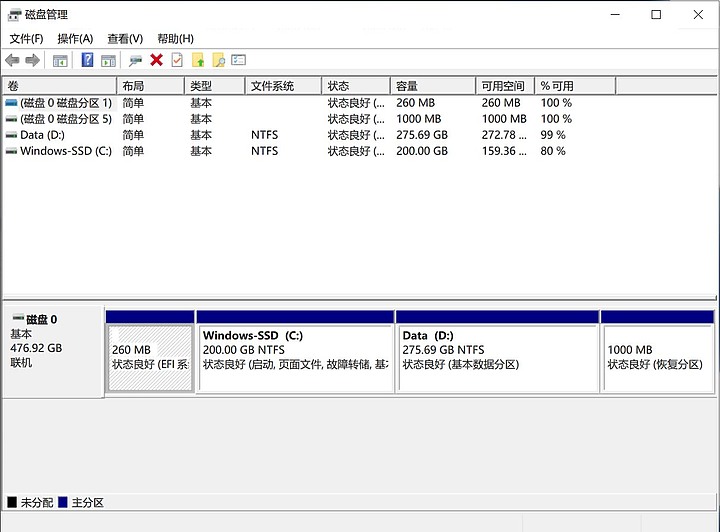Open the 操作(A) menu
Image resolution: width=720 pixels, height=532 pixels.
(75, 39)
